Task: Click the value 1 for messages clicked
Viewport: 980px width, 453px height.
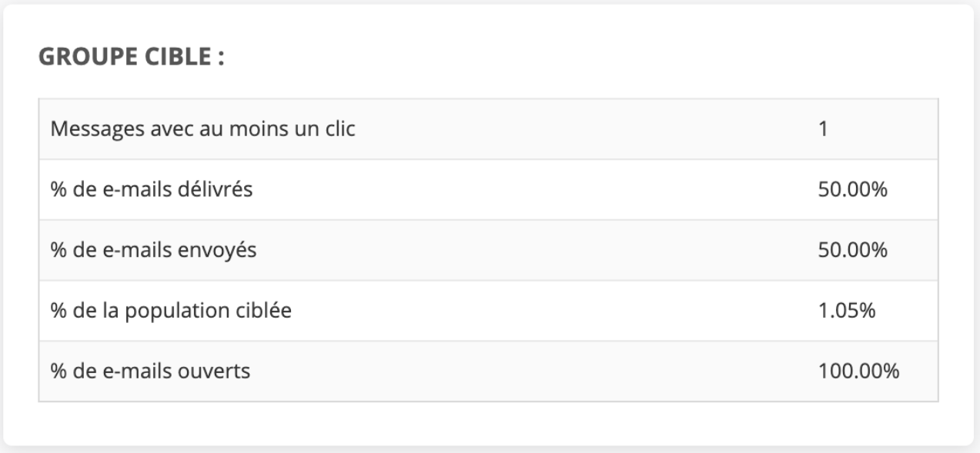Action: (x=822, y=128)
